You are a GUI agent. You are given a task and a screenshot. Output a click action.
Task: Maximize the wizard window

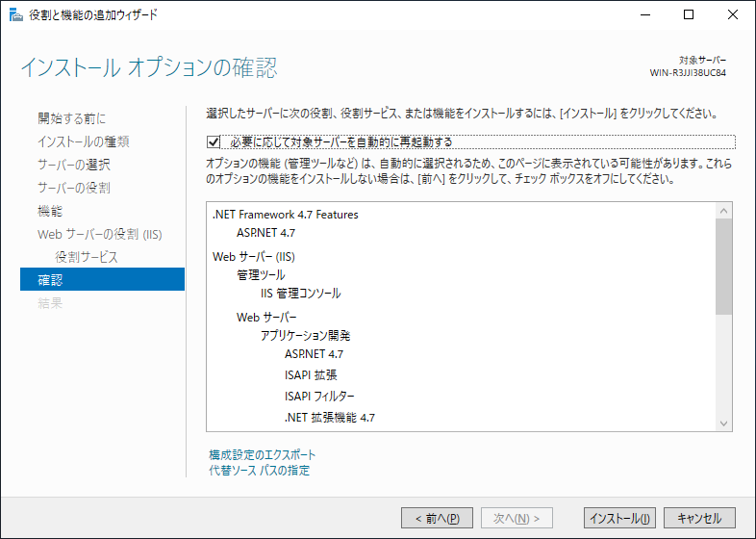click(x=689, y=14)
